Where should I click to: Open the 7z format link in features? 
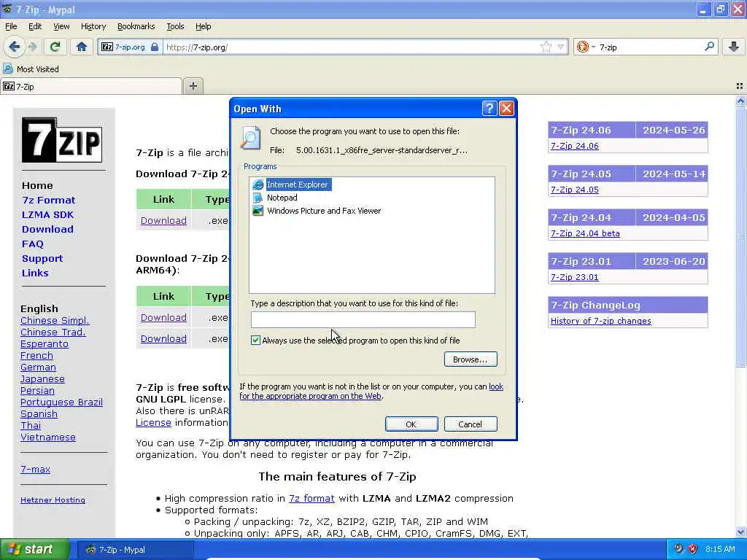[x=311, y=498]
